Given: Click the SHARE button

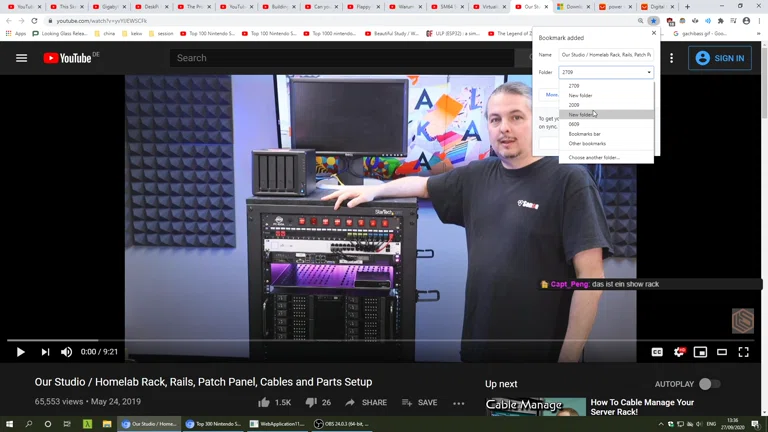Looking at the screenshot, I should click(x=366, y=402).
